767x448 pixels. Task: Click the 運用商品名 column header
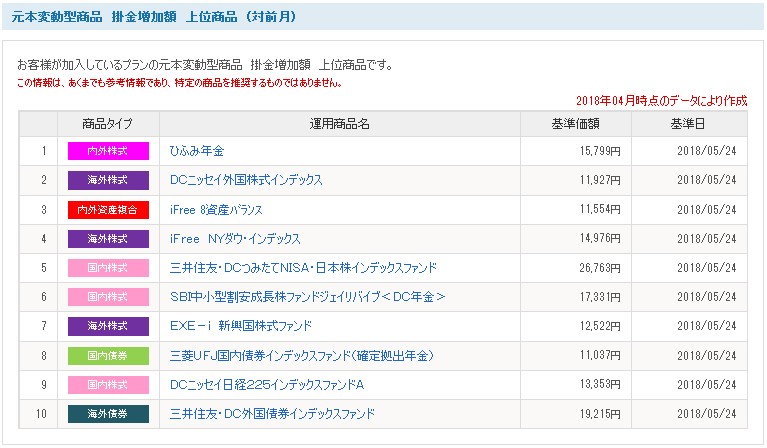[x=339, y=124]
